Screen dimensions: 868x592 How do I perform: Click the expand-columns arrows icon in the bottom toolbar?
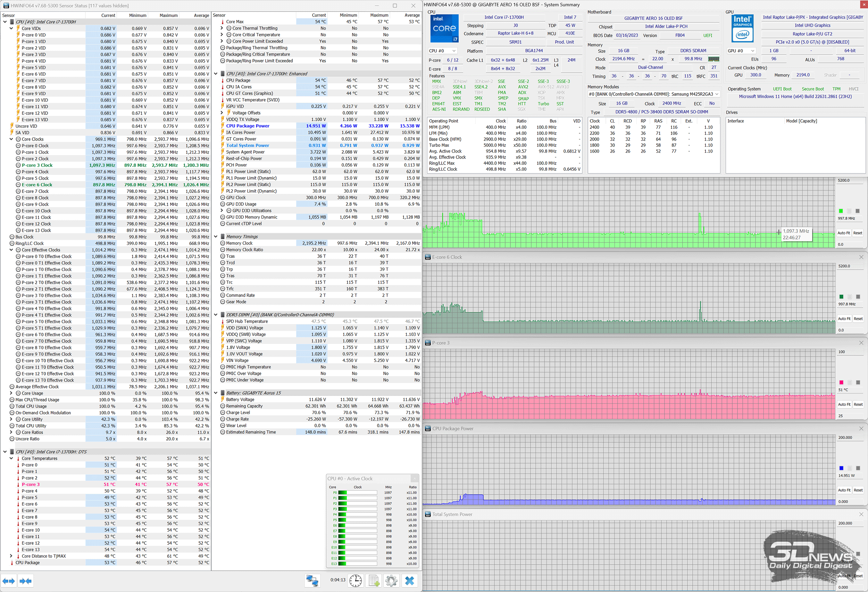point(9,581)
